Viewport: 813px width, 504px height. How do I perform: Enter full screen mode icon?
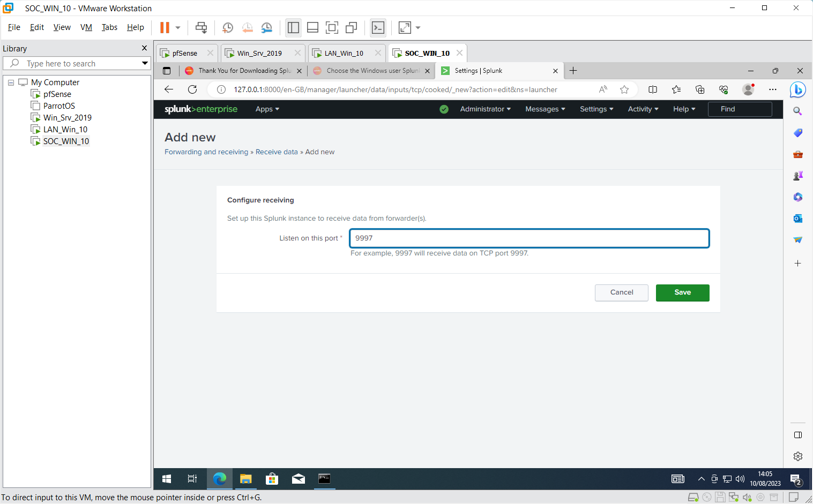pyautogui.click(x=332, y=27)
